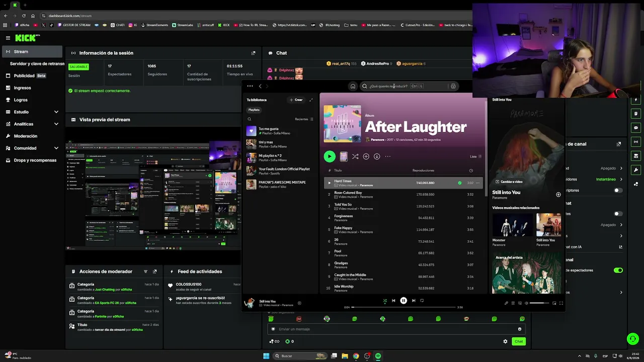Image resolution: width=644 pixels, height=362 pixels.
Task: Open the Kick hamburger menu
Action: (x=8, y=38)
